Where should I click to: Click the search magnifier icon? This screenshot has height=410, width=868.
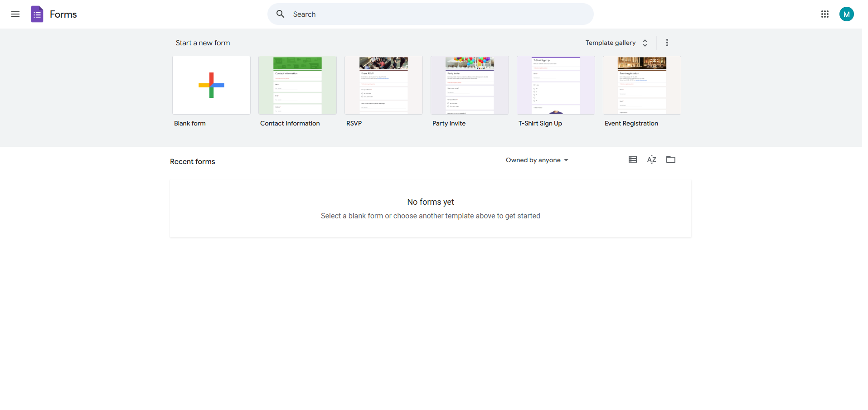(281, 14)
